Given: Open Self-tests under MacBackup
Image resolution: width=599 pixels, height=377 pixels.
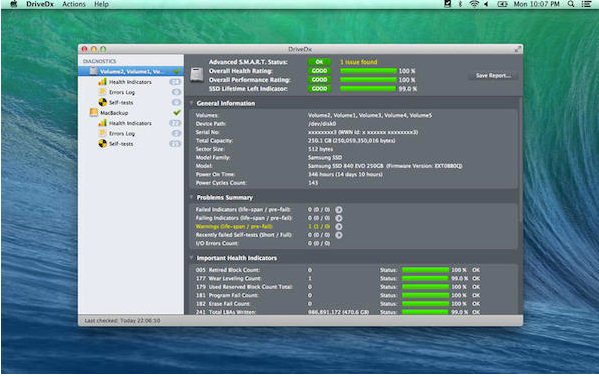Looking at the screenshot, I should [x=121, y=144].
